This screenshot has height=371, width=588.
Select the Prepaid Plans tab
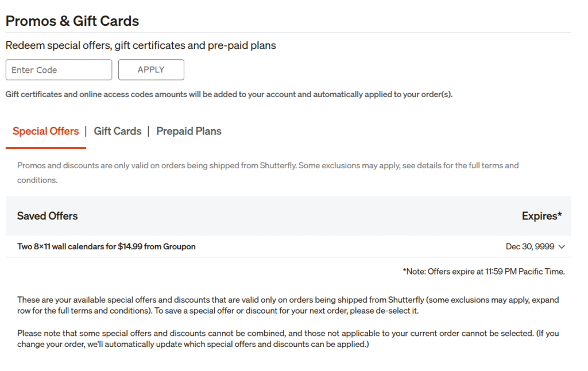(x=188, y=132)
